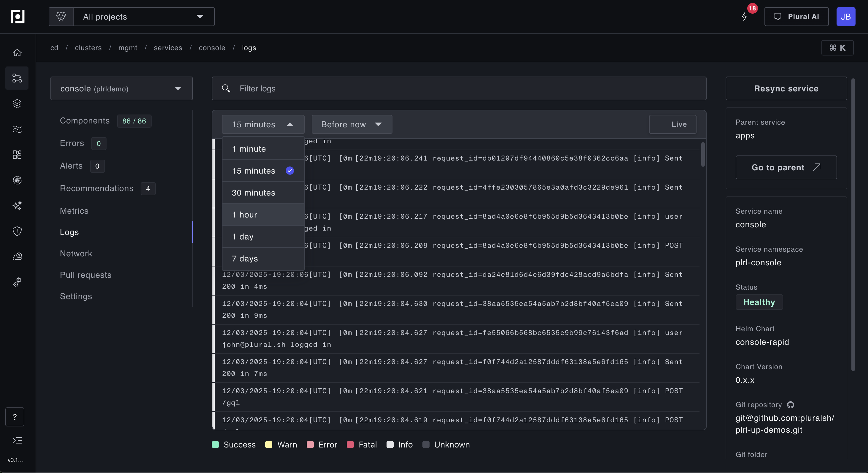Viewport: 868px width, 473px height.
Task: Click the home icon in sidebar
Action: [17, 53]
